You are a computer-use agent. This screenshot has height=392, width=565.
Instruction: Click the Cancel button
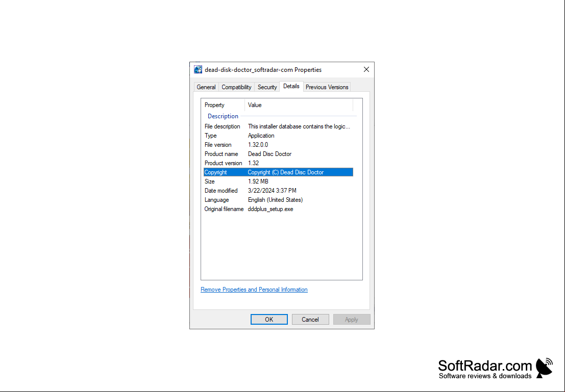pyautogui.click(x=310, y=320)
